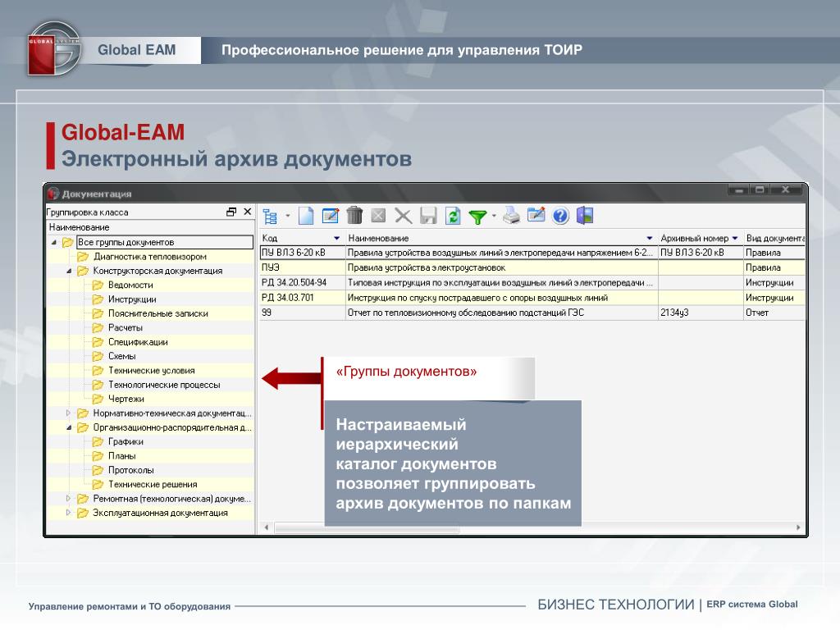840x630 pixels.
Task: Collapse Конструкторская документация tree node
Action: pos(69,271)
